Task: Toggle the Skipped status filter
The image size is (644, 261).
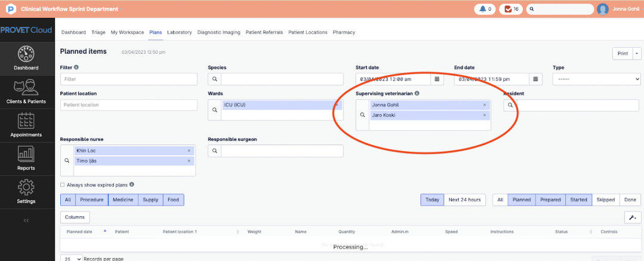Action: (605, 200)
